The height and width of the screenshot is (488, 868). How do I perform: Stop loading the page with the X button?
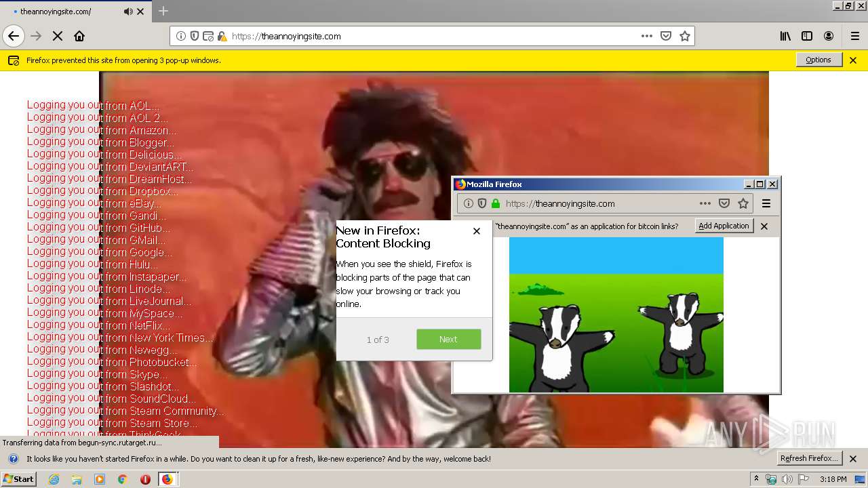click(x=58, y=36)
